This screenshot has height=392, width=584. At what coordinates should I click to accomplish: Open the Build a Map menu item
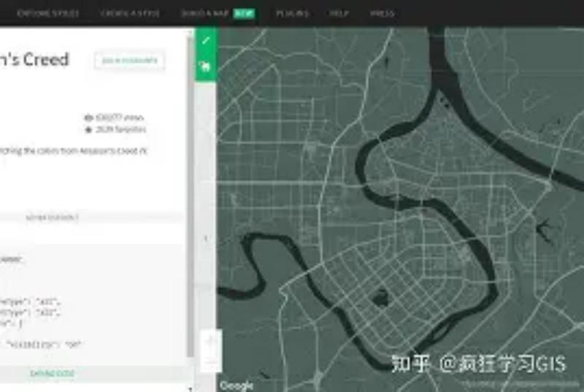tap(204, 13)
